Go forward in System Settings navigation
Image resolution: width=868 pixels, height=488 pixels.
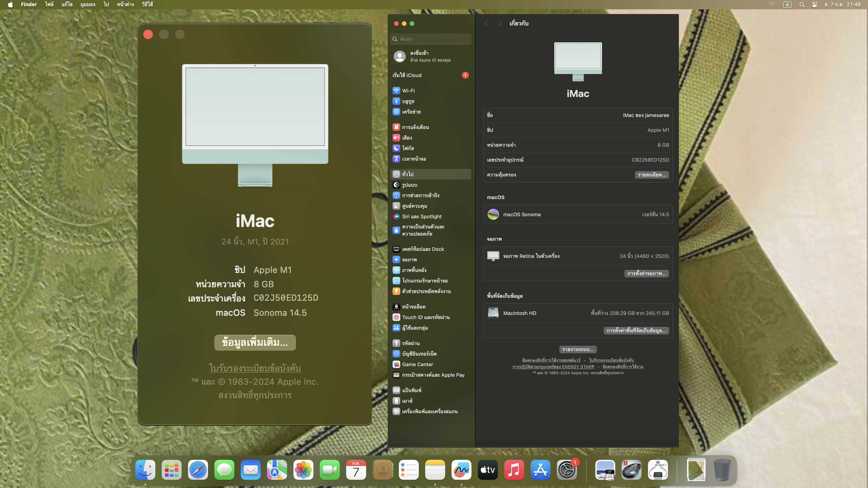tap(500, 23)
